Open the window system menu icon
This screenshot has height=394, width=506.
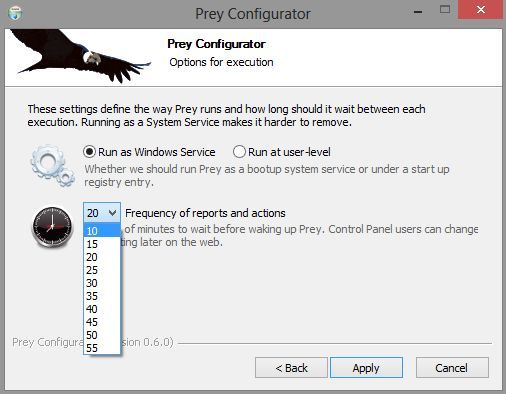[x=14, y=13]
